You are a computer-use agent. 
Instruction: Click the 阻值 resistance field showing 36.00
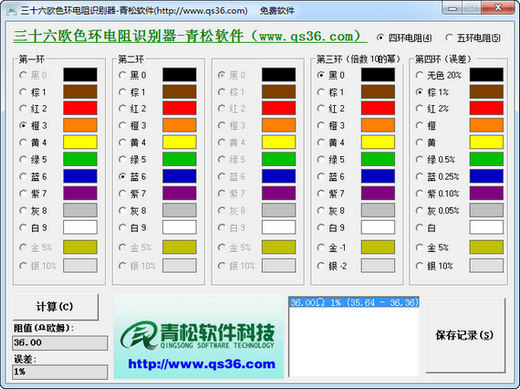(x=60, y=343)
